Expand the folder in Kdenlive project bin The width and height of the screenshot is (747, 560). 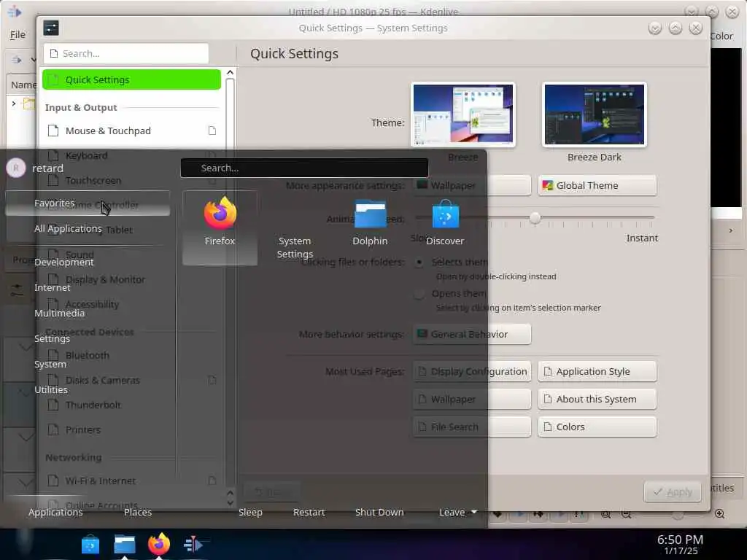(x=14, y=104)
